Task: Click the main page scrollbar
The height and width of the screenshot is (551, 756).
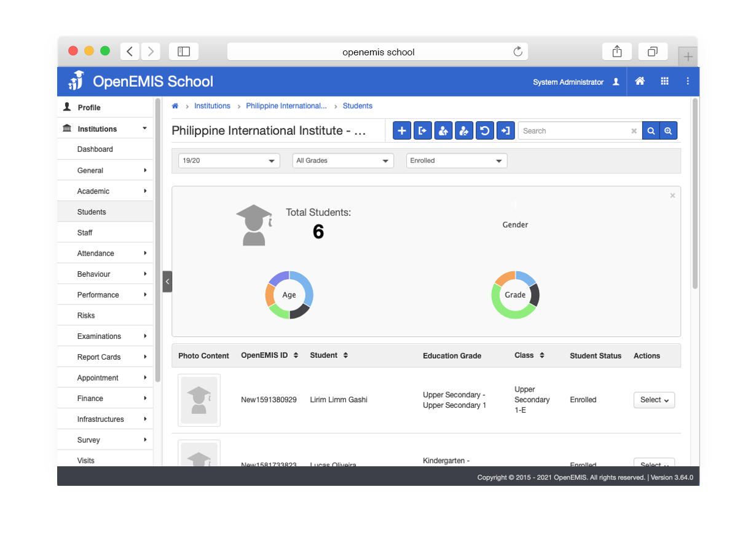Action: [x=695, y=194]
